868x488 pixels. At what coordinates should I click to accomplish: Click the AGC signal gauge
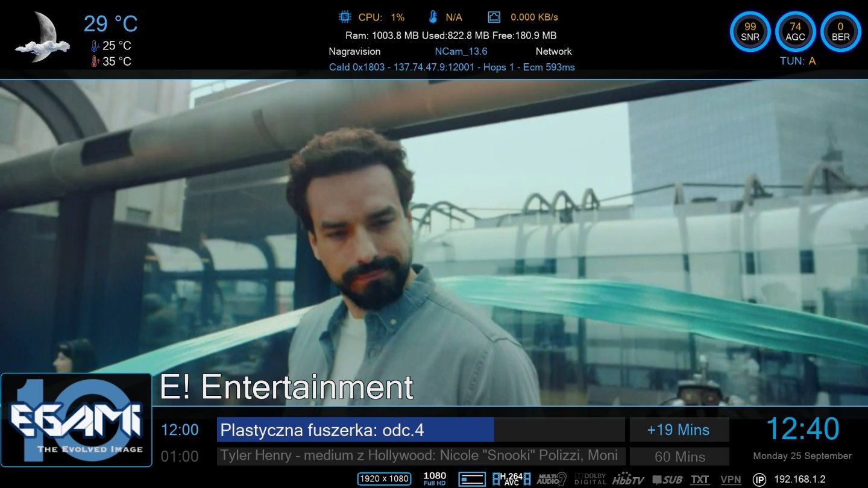795,32
